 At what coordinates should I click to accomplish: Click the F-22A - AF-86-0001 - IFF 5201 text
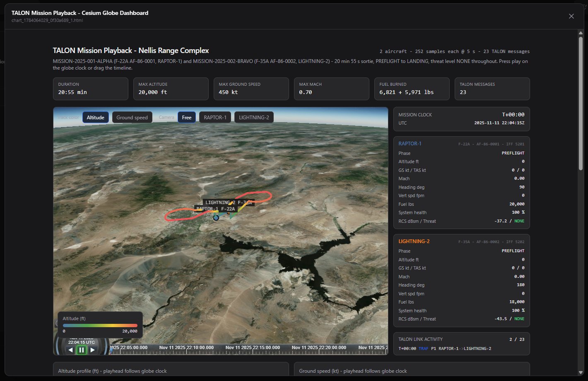click(492, 144)
